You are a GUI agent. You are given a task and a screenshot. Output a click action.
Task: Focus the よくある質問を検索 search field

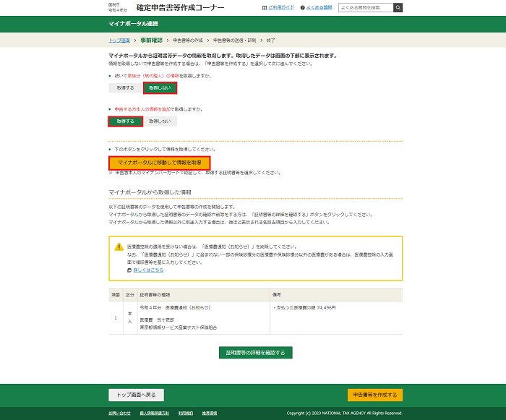(366, 7)
